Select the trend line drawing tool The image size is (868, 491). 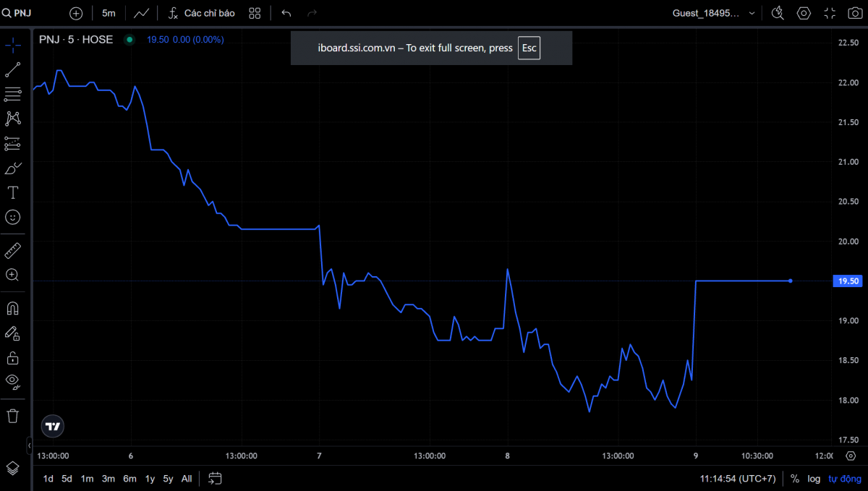tap(13, 69)
